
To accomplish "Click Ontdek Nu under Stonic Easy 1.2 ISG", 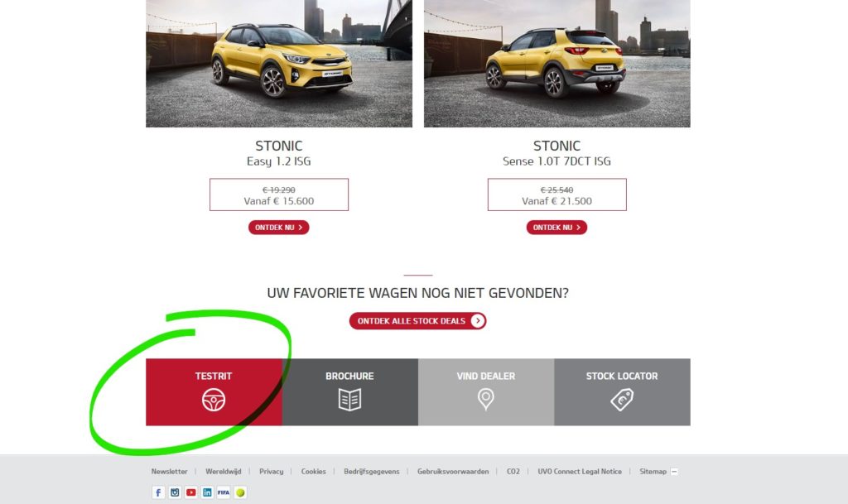I will click(278, 228).
